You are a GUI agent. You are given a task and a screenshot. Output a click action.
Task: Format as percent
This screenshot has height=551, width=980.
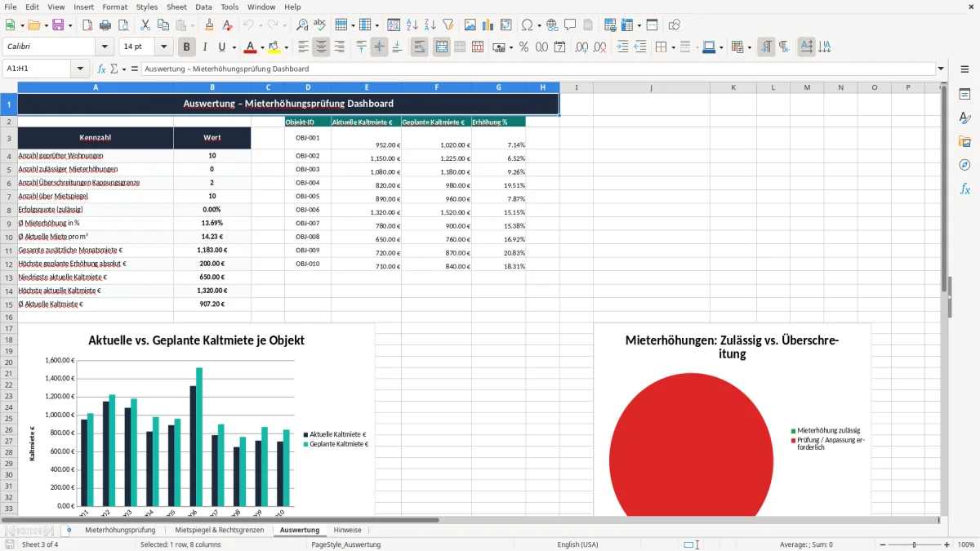click(x=524, y=47)
